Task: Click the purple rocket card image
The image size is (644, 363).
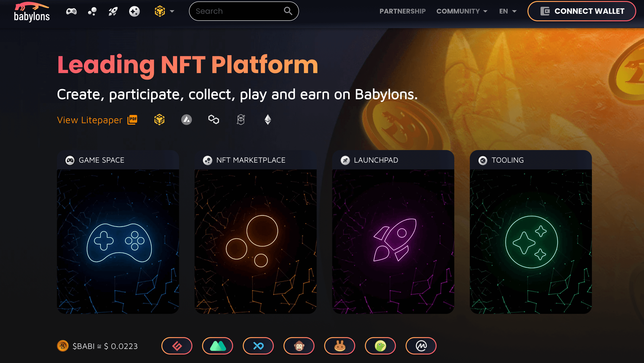Action: (393, 242)
